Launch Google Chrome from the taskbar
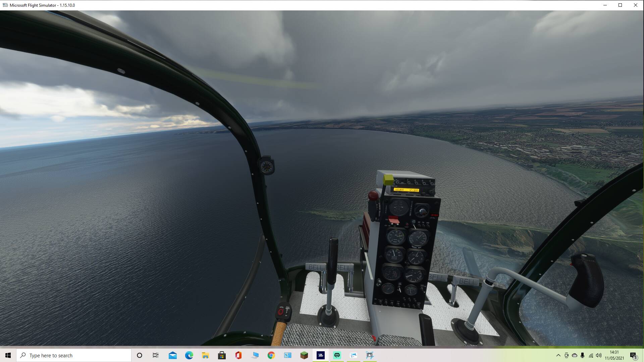The height and width of the screenshot is (362, 644). pyautogui.click(x=271, y=355)
